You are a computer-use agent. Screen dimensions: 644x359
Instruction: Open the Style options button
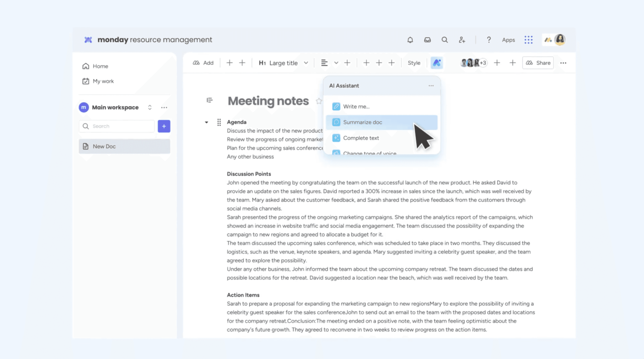tap(414, 63)
